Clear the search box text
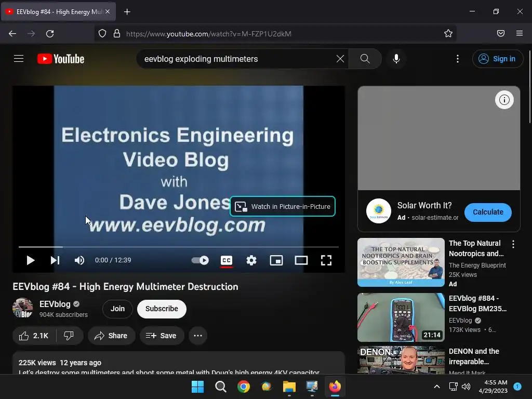Image resolution: width=532 pixels, height=399 pixels. click(340, 59)
